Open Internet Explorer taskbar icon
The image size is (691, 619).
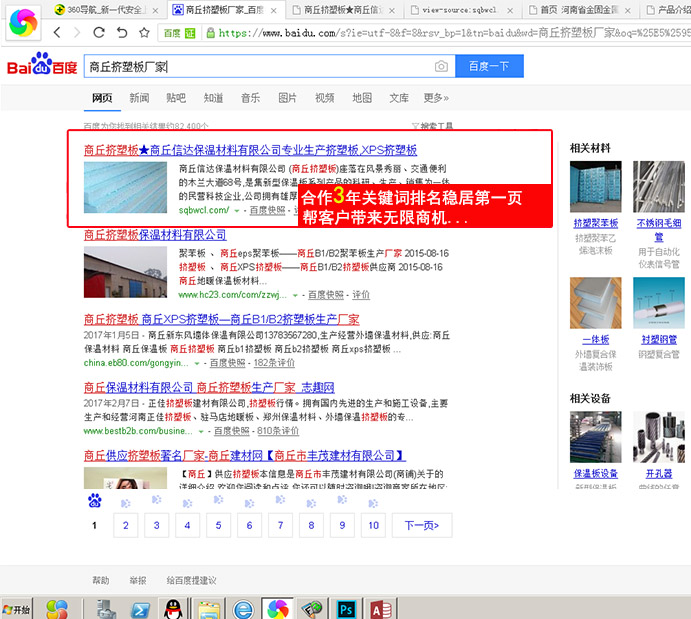pyautogui.click(x=243, y=610)
